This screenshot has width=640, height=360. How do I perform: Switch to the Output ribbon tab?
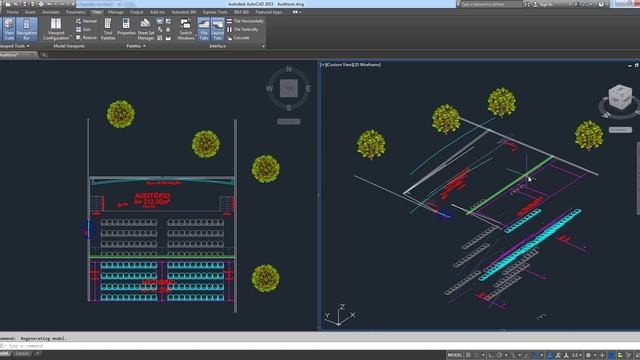pyautogui.click(x=136, y=12)
